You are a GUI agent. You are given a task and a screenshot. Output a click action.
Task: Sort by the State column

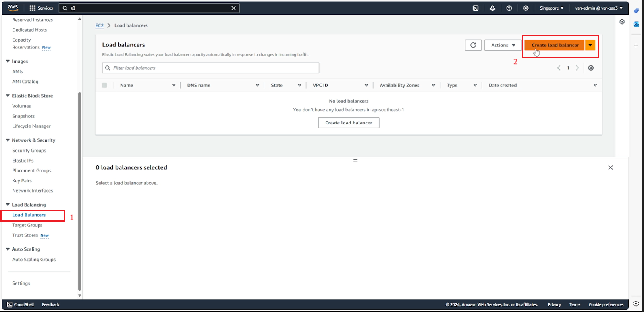(x=299, y=85)
